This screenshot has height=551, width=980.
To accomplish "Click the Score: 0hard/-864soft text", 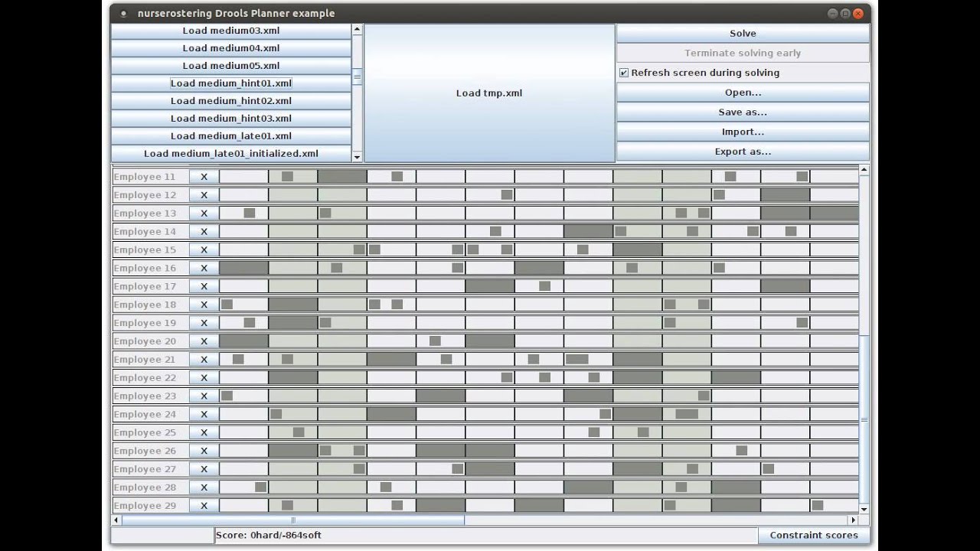I will [269, 536].
